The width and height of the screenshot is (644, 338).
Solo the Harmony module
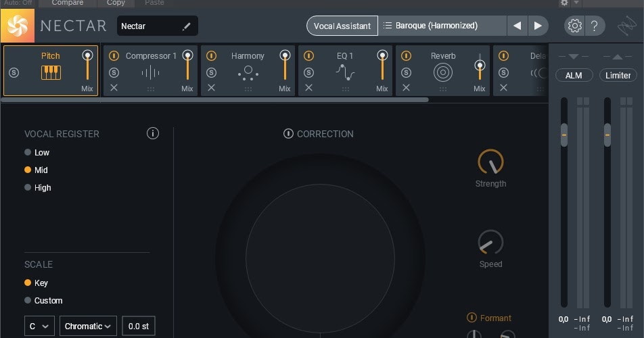point(211,72)
